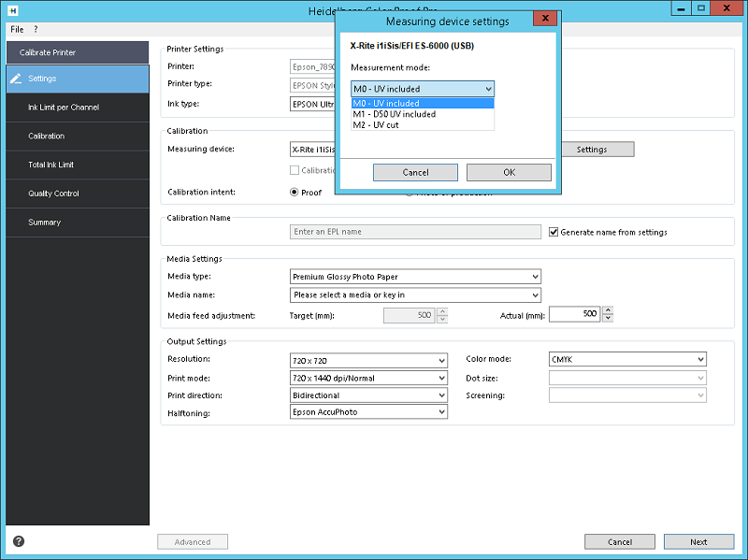Screen dimensions: 748x560
Task: Open the Quality Control step
Action: pyautogui.click(x=53, y=194)
